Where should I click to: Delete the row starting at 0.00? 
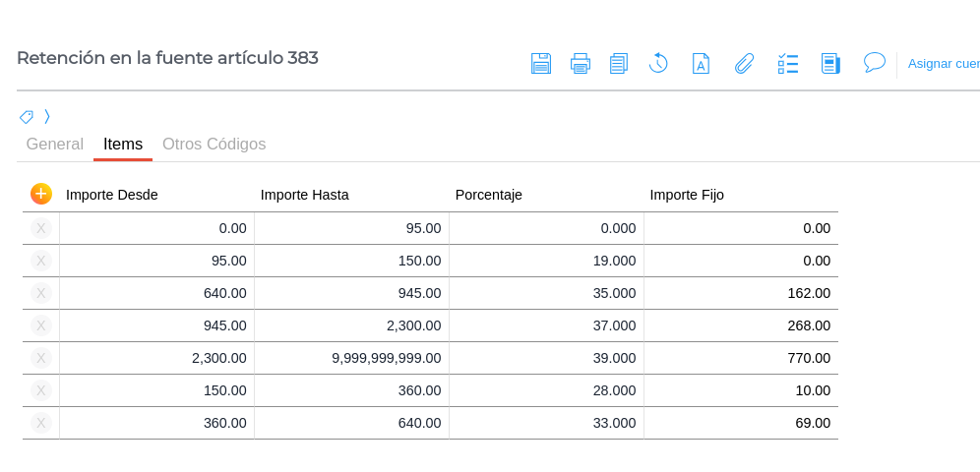pyautogui.click(x=41, y=228)
